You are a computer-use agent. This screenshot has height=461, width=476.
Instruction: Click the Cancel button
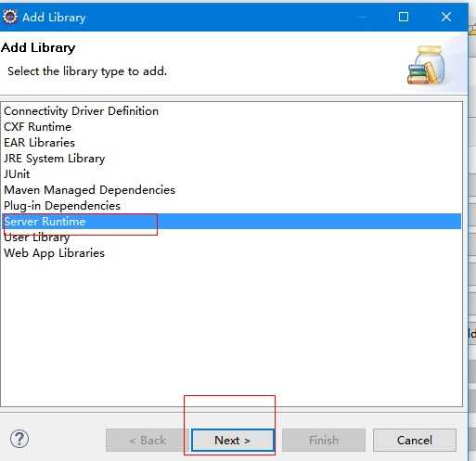[415, 441]
